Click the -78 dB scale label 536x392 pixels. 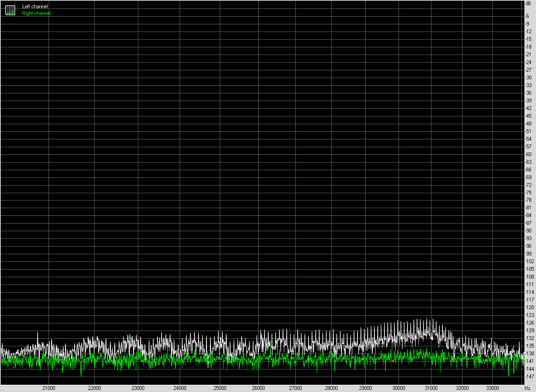tap(528, 200)
